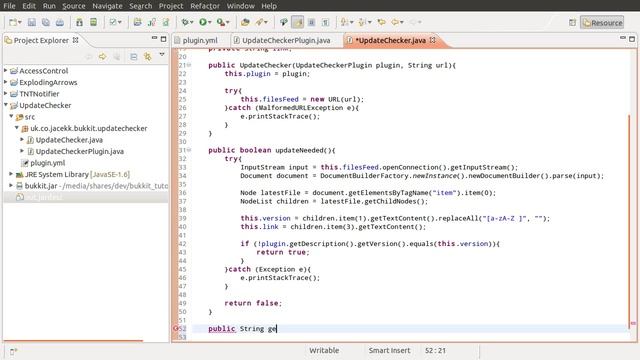Click the Smart Insert status bar entry
This screenshot has height=360, width=640.
point(389,350)
